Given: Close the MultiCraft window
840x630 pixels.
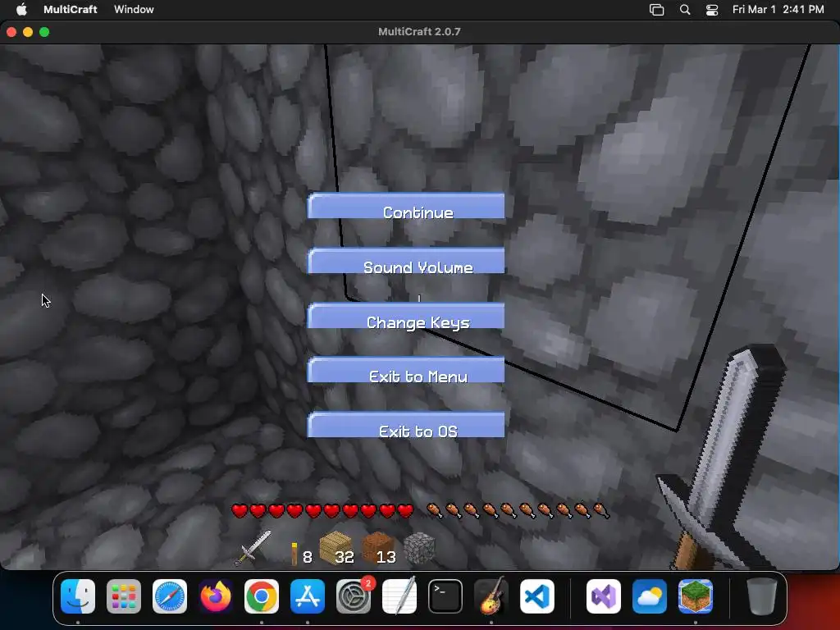Looking at the screenshot, I should pyautogui.click(x=11, y=32).
